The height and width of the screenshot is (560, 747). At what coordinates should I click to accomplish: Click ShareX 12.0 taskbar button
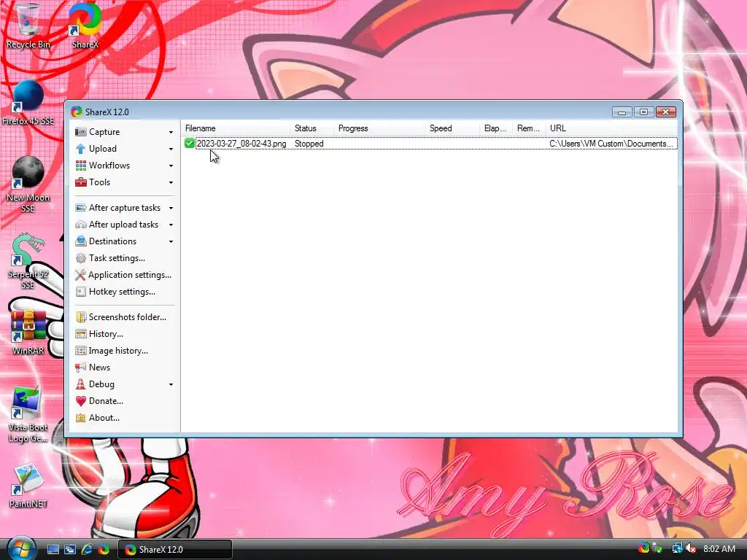(x=175, y=550)
